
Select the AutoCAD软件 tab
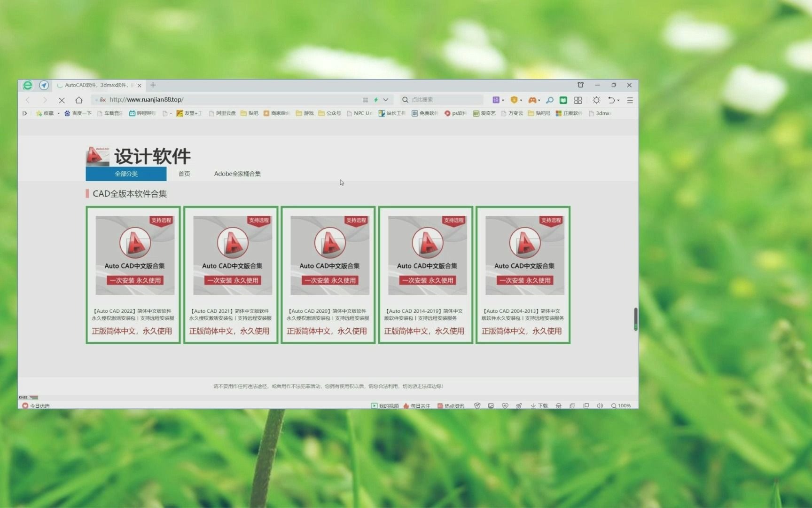click(99, 85)
